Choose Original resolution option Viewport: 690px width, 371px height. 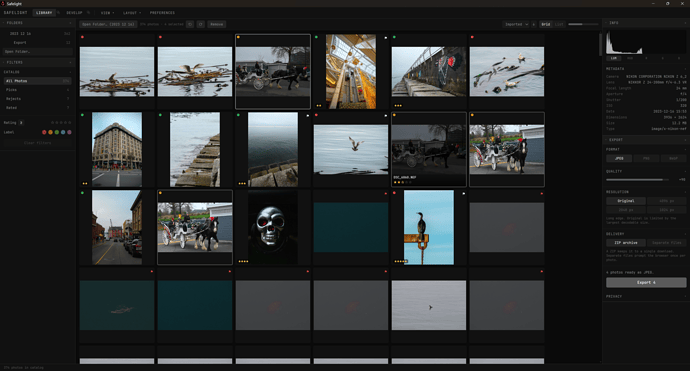626,201
